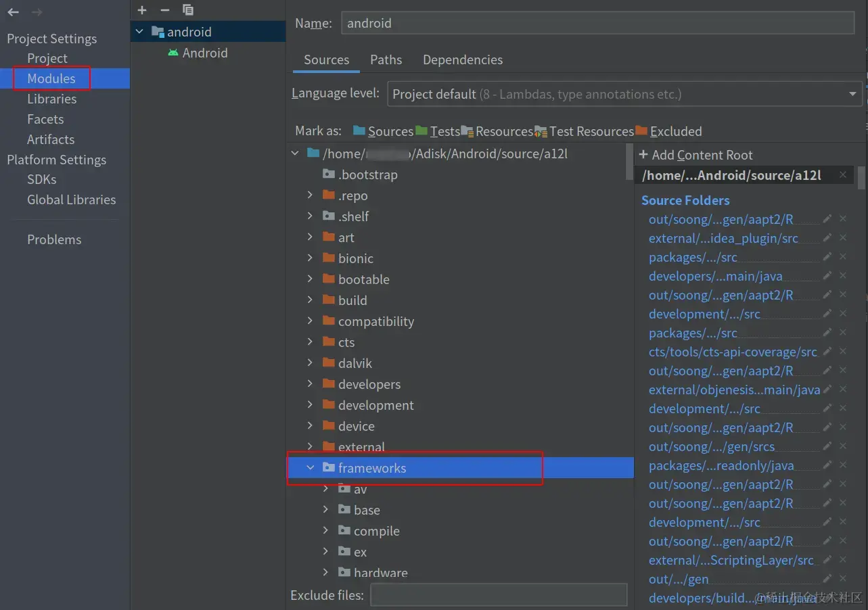Remove selected module with minus icon
The height and width of the screenshot is (610, 868).
click(164, 9)
